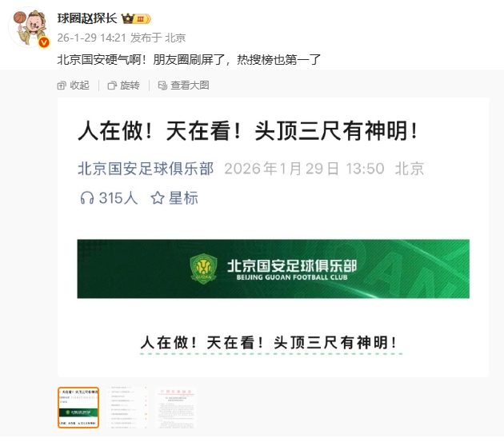The height and width of the screenshot is (442, 504).
Task: Click the post timestamp 26-1-29 14:21
Action: (x=92, y=38)
